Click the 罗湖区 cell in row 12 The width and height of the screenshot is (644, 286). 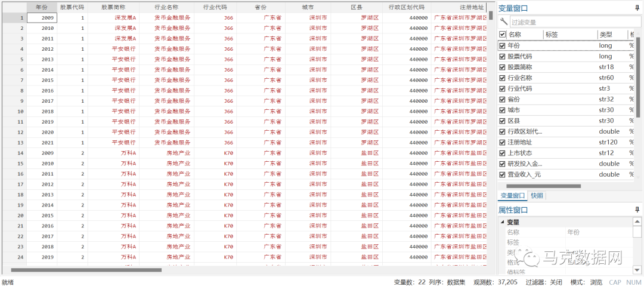[x=357, y=132]
